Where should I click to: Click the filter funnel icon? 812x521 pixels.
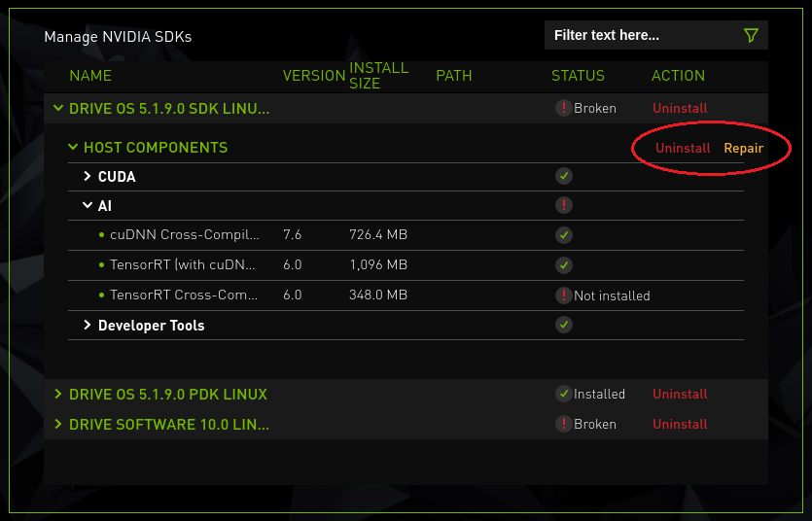tap(751, 36)
